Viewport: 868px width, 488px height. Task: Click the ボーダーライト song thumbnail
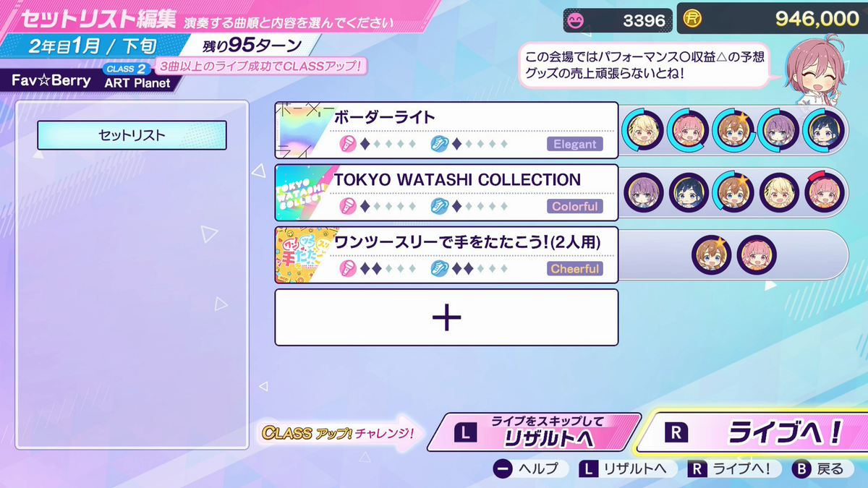[304, 130]
